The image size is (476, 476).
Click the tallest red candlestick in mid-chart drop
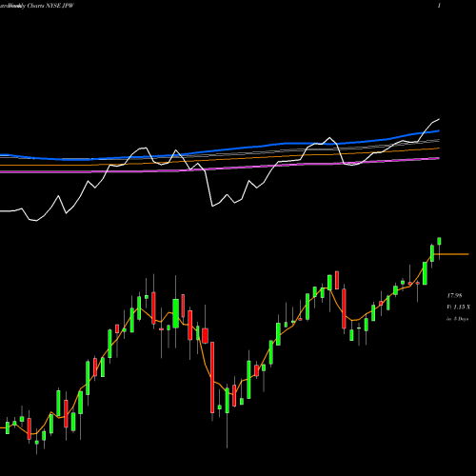[212, 377]
